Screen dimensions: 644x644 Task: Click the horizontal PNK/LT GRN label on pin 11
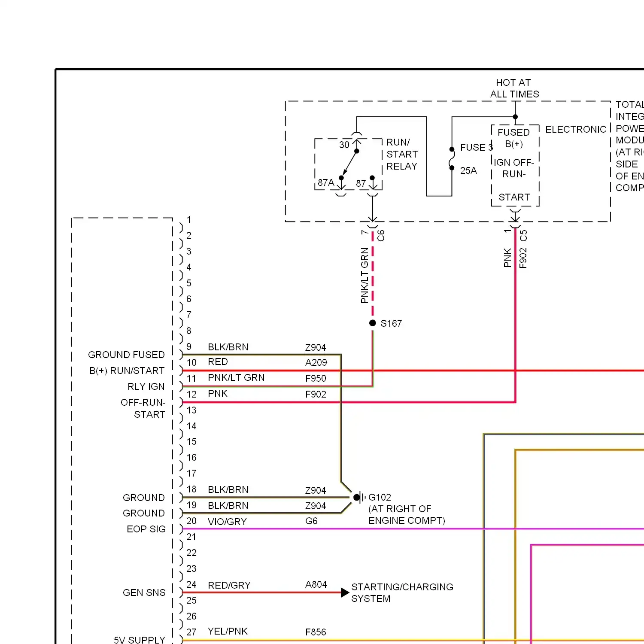pos(236,377)
